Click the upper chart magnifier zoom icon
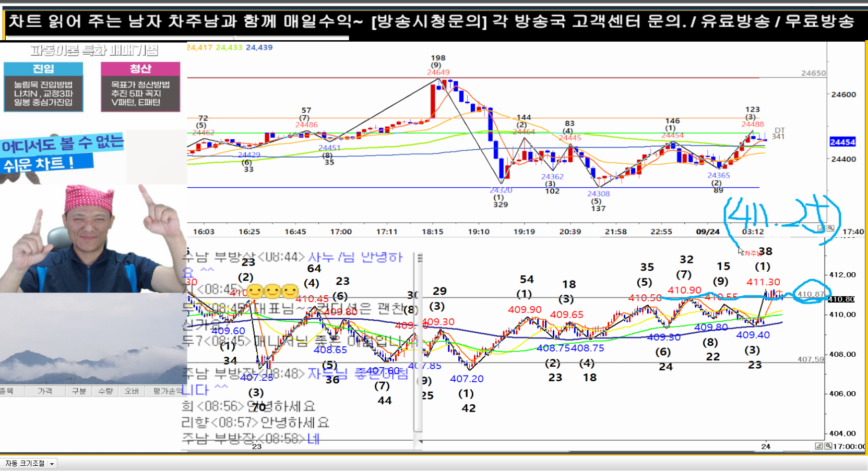 830,228
